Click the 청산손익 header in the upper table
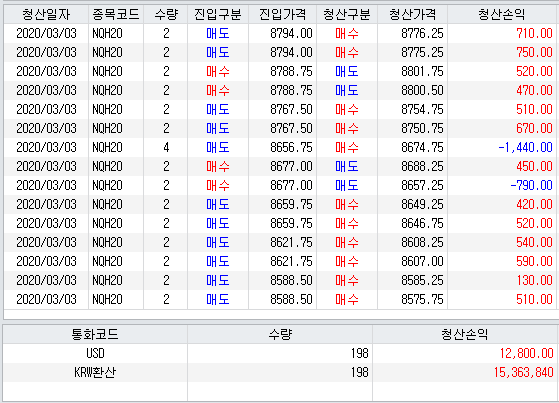559x403 pixels. 502,14
